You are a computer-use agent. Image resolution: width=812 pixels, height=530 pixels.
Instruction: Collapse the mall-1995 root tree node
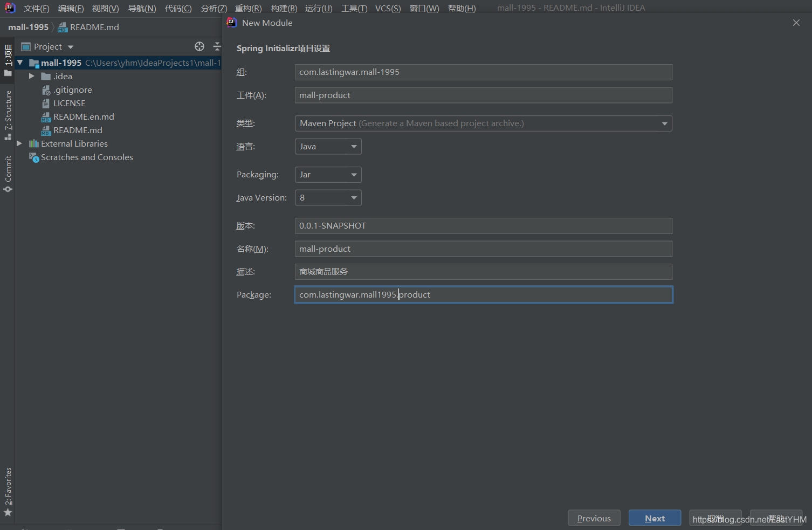click(20, 63)
